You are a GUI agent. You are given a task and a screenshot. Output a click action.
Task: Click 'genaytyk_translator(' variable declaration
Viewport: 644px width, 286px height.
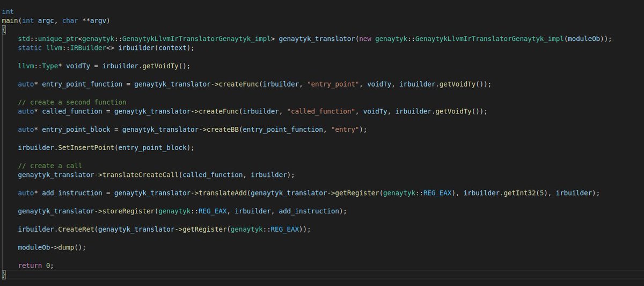[318, 39]
